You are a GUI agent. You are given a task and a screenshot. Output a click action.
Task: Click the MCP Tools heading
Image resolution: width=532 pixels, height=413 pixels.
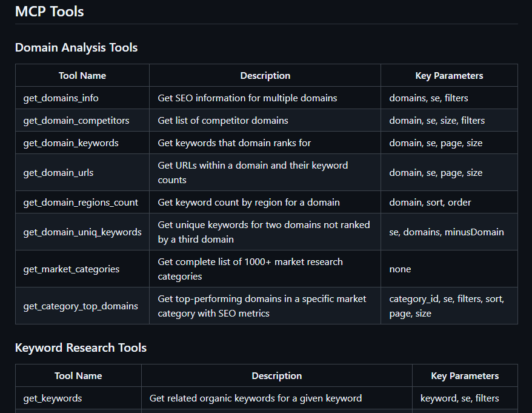[x=50, y=12]
